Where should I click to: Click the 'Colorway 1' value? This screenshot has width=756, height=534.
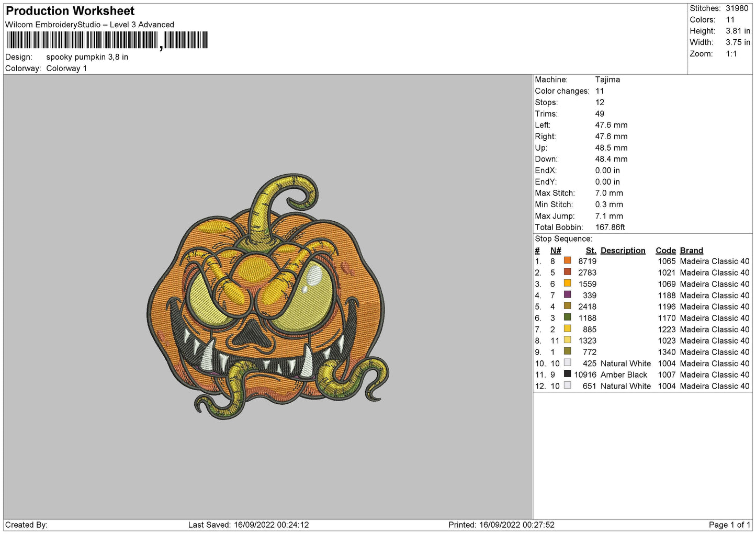66,69
